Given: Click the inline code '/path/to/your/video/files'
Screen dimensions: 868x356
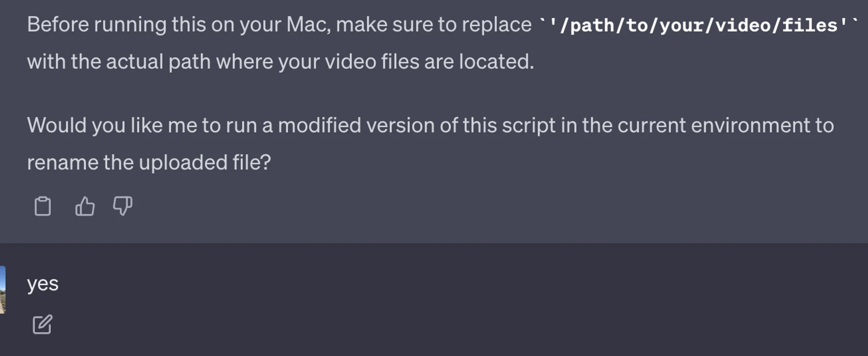Looking at the screenshot, I should 698,25.
